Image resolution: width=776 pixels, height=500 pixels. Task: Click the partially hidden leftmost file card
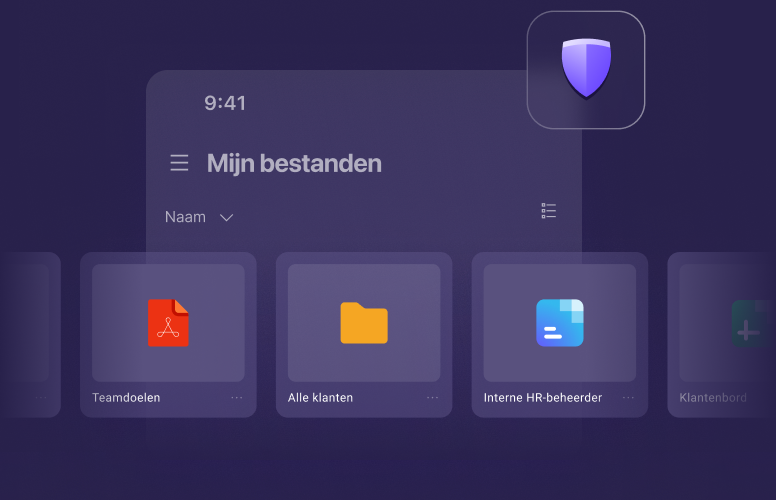30,335
